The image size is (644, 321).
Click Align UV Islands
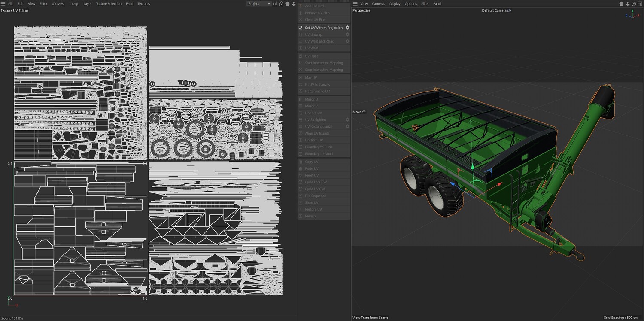[x=324, y=133]
